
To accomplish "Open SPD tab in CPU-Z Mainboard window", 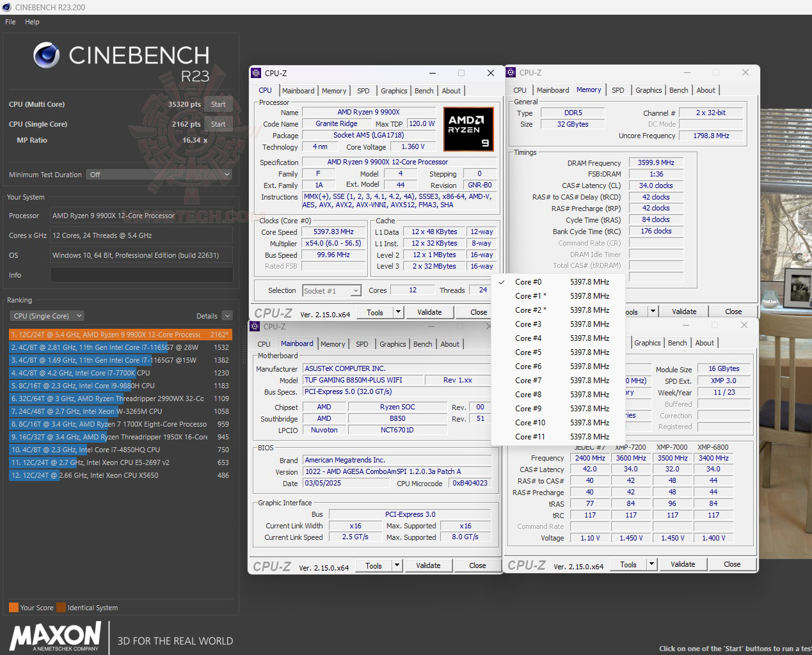I will click(362, 344).
